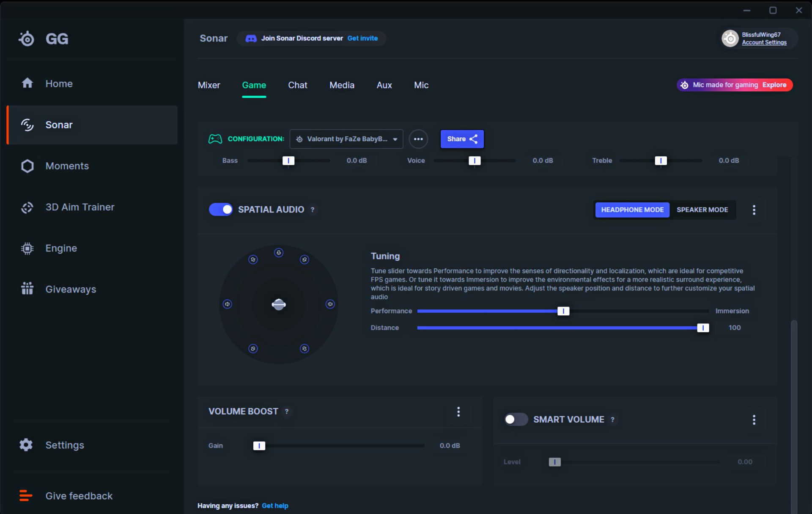Image resolution: width=812 pixels, height=514 pixels.
Task: Open the Giveaways gift icon
Action: pyautogui.click(x=27, y=289)
